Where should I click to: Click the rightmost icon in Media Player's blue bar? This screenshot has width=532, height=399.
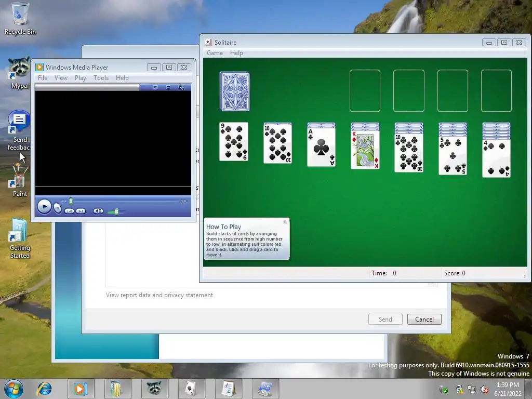tap(181, 87)
